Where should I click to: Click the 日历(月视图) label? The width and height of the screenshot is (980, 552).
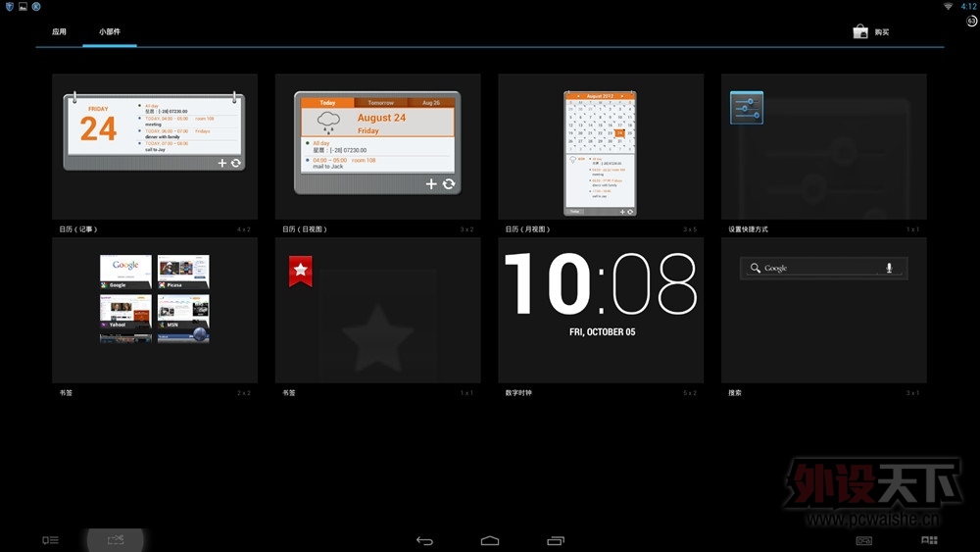(527, 229)
